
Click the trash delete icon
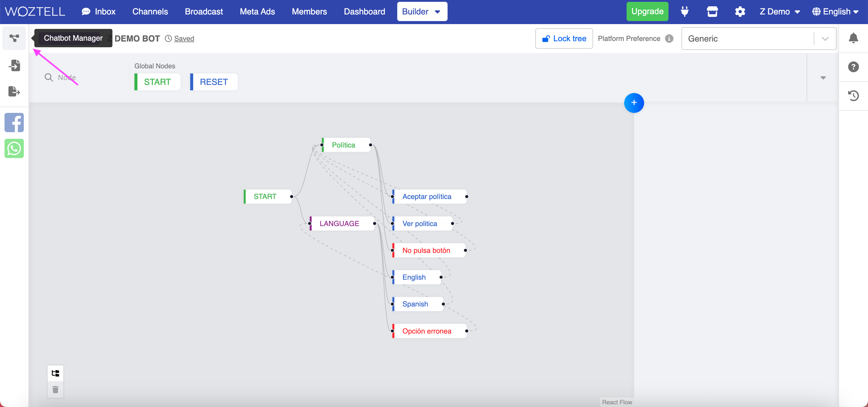tap(55, 390)
